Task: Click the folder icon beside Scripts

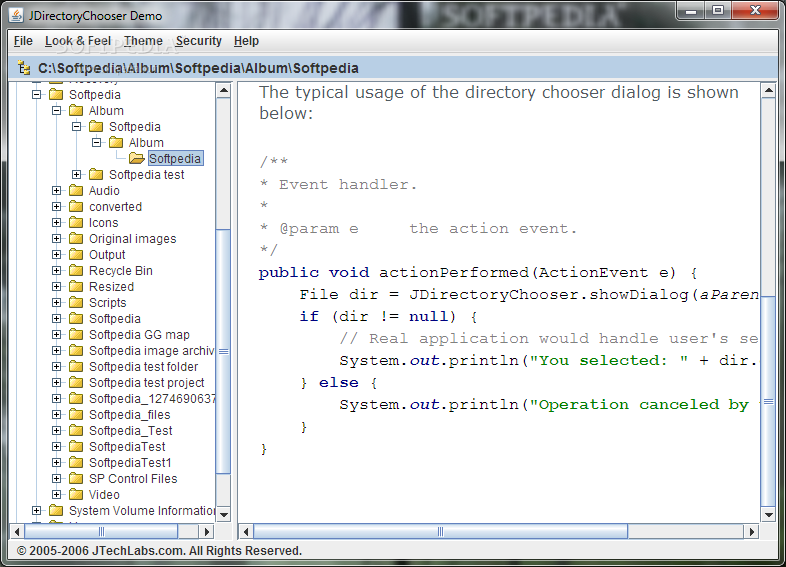Action: 76,303
